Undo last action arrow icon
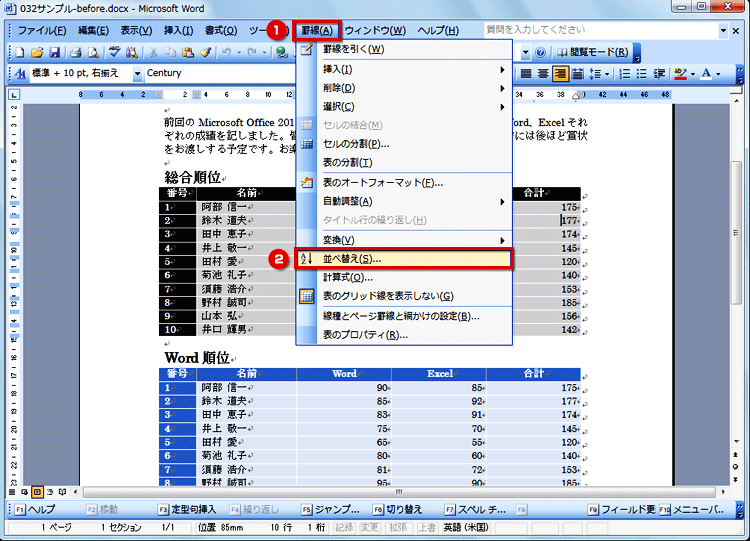Viewport: 750px width, 541px height. pos(227,53)
